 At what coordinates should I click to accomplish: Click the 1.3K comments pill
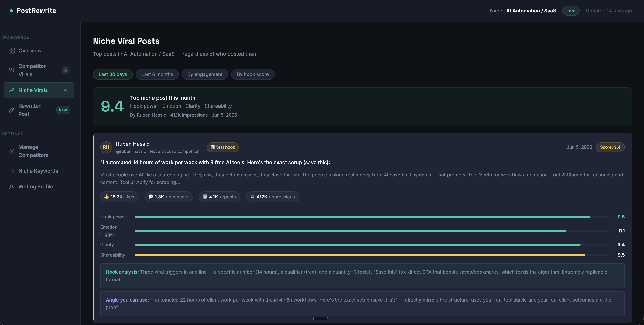pyautogui.click(x=168, y=197)
